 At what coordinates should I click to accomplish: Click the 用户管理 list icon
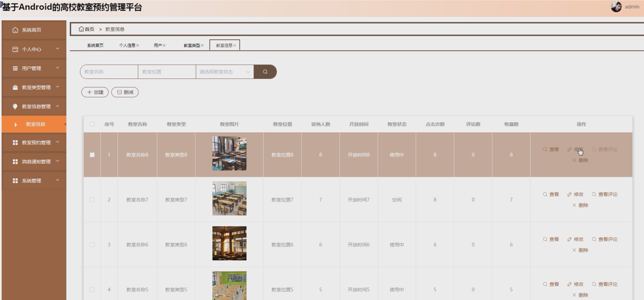tap(15, 68)
